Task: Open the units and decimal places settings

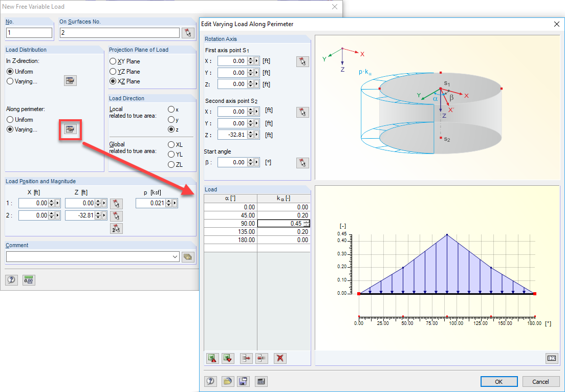Action: click(29, 280)
